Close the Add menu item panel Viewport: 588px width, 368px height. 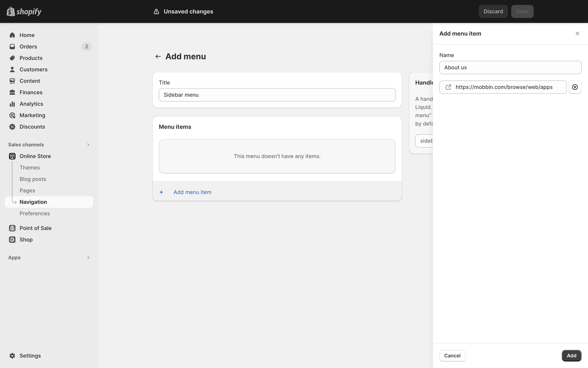pyautogui.click(x=577, y=34)
